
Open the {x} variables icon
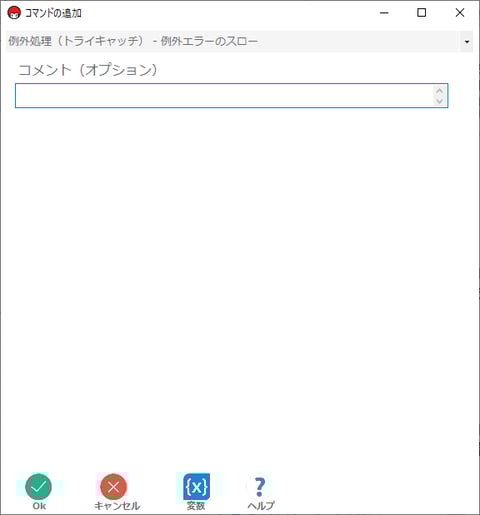[x=196, y=487]
